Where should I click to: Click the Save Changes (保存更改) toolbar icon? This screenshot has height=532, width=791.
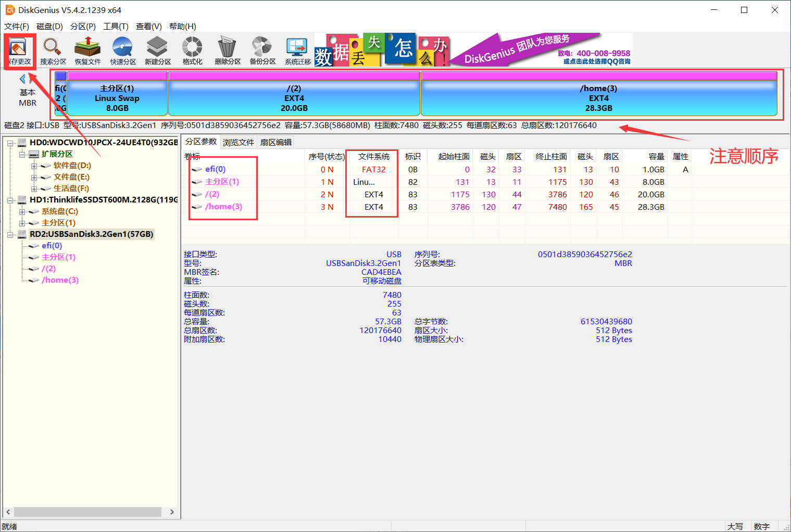tap(19, 50)
